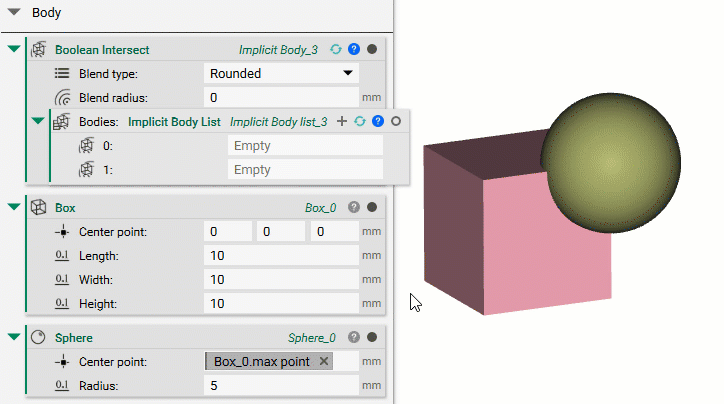
Task: Open help for Boolean Intersect block
Action: tap(354, 49)
